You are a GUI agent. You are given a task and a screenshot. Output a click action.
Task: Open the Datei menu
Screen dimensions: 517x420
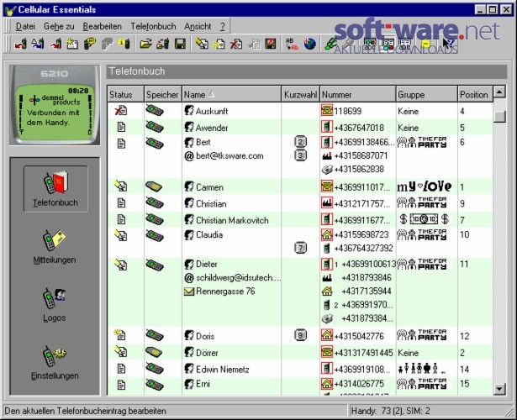pyautogui.click(x=25, y=26)
